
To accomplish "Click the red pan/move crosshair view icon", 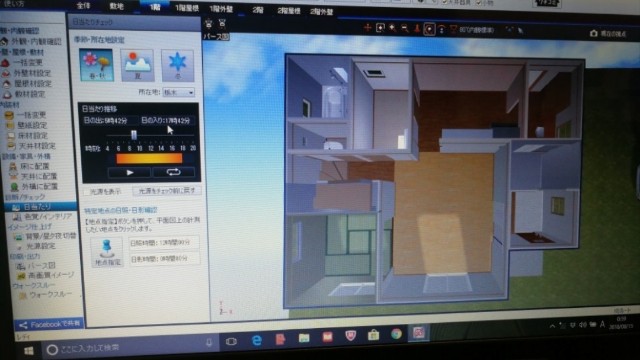I will pos(367,27).
